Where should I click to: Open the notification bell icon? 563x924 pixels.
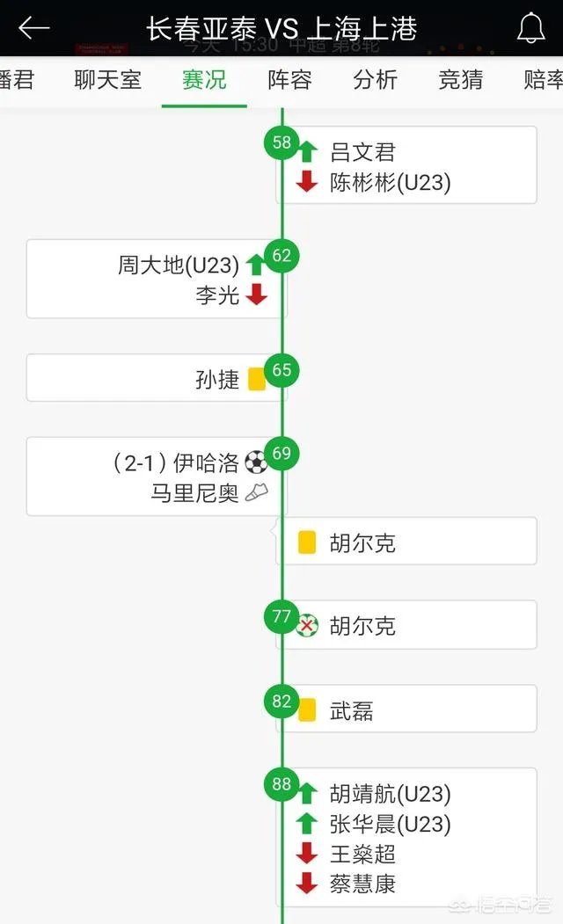click(x=532, y=26)
